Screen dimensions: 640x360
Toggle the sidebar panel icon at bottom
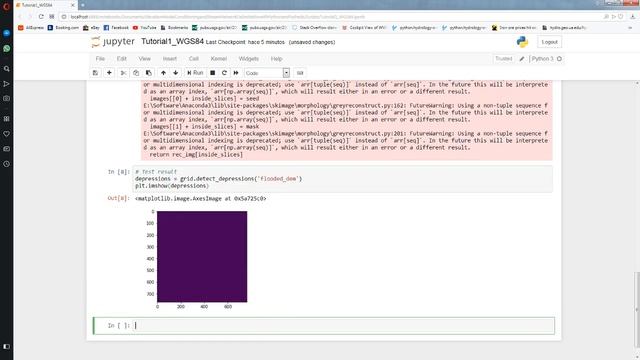pos(7,346)
